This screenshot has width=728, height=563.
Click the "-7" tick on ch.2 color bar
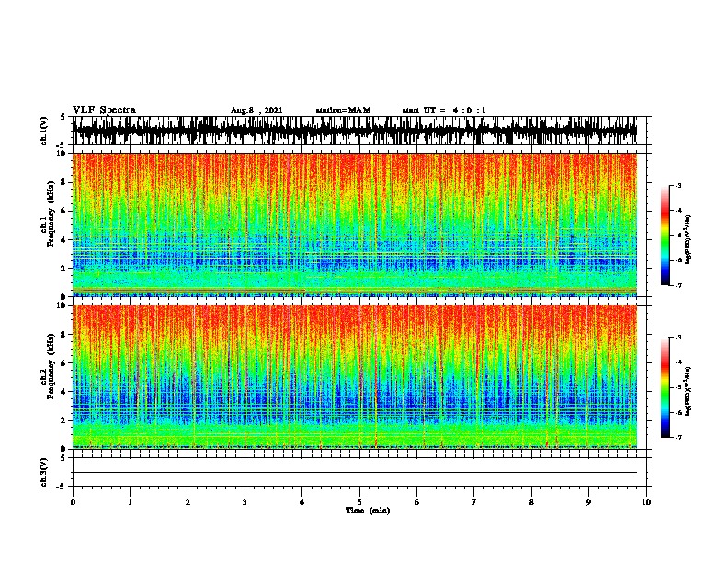(x=677, y=437)
